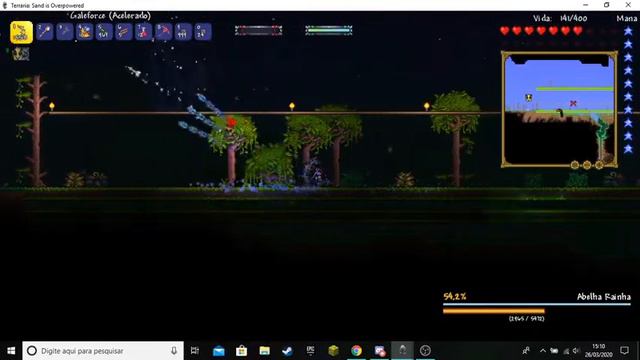The height and width of the screenshot is (360, 640).
Task: Open Mail app from taskbar
Action: click(x=218, y=351)
